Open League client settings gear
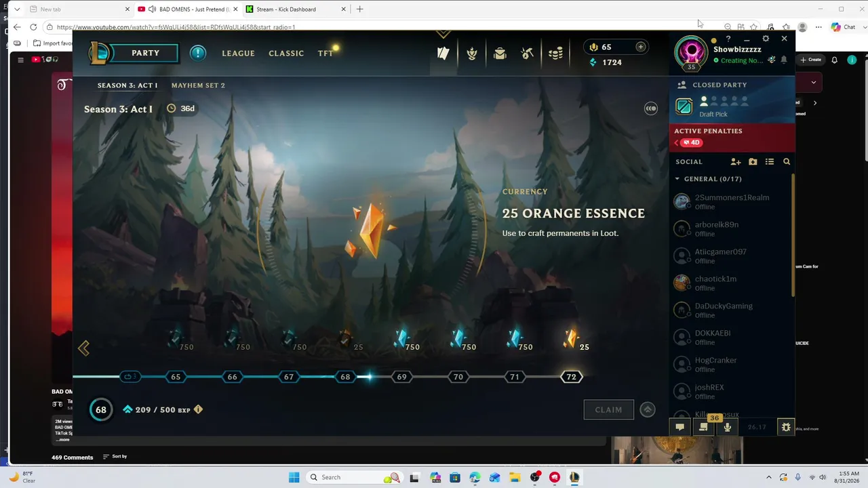 (x=766, y=39)
